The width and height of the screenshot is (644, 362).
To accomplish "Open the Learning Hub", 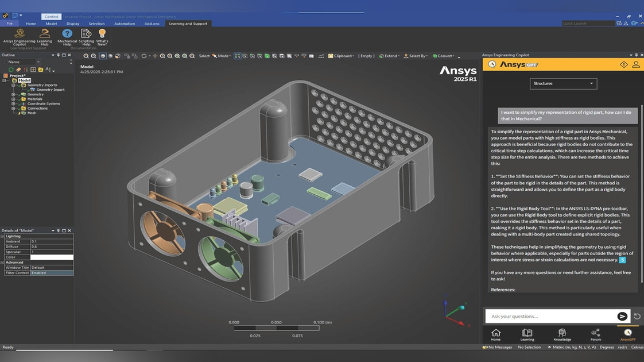I will tap(44, 37).
